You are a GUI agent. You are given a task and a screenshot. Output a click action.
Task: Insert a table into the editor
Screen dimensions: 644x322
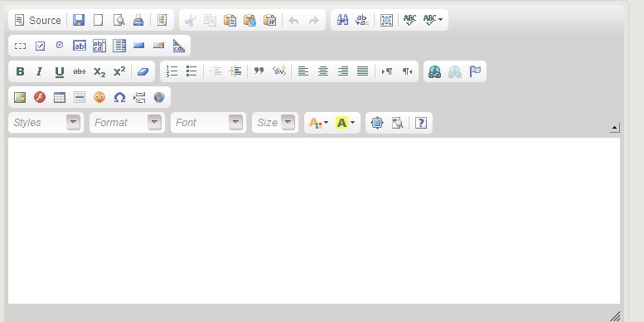click(60, 97)
